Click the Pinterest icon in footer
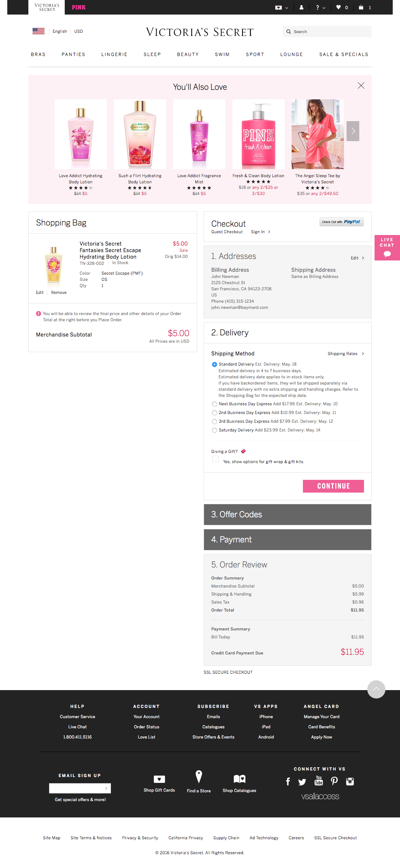The width and height of the screenshot is (400, 868). (x=334, y=781)
